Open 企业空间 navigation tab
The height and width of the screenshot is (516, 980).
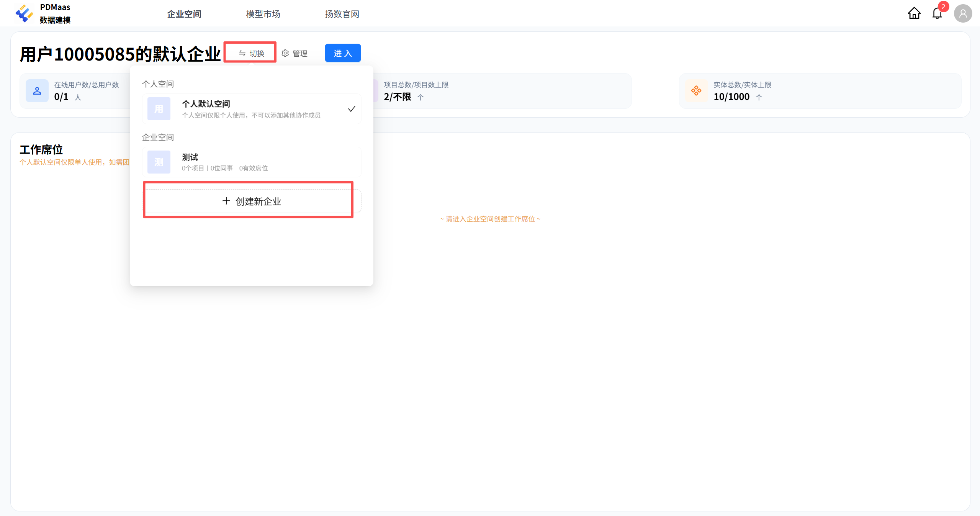pyautogui.click(x=184, y=14)
